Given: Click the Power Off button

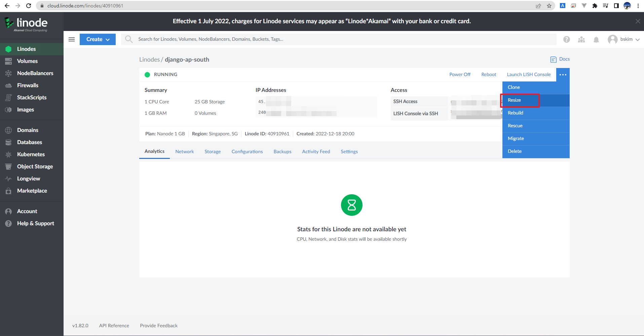Looking at the screenshot, I should (460, 75).
